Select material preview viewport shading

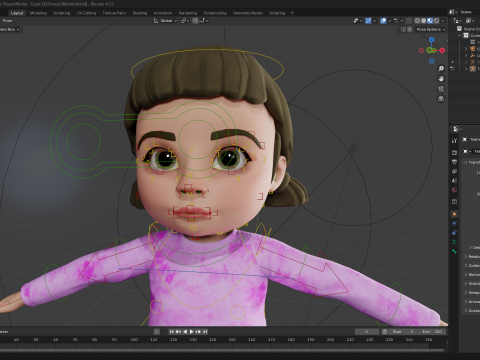tap(430, 21)
